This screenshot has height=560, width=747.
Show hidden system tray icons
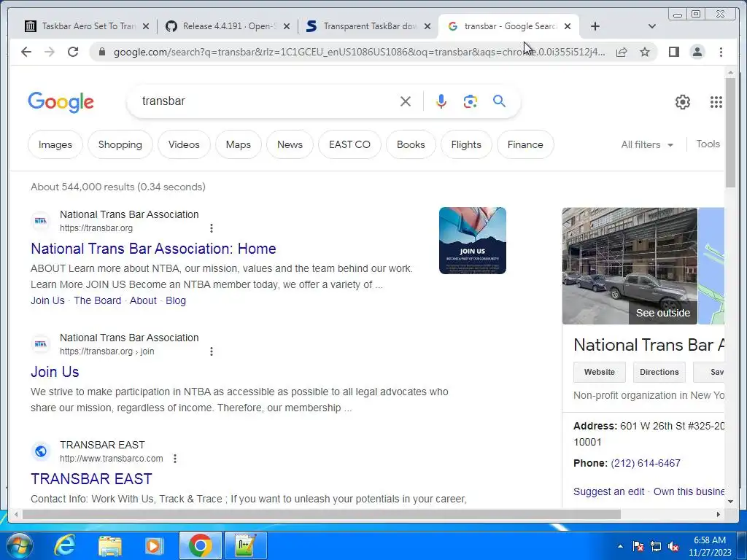point(620,546)
